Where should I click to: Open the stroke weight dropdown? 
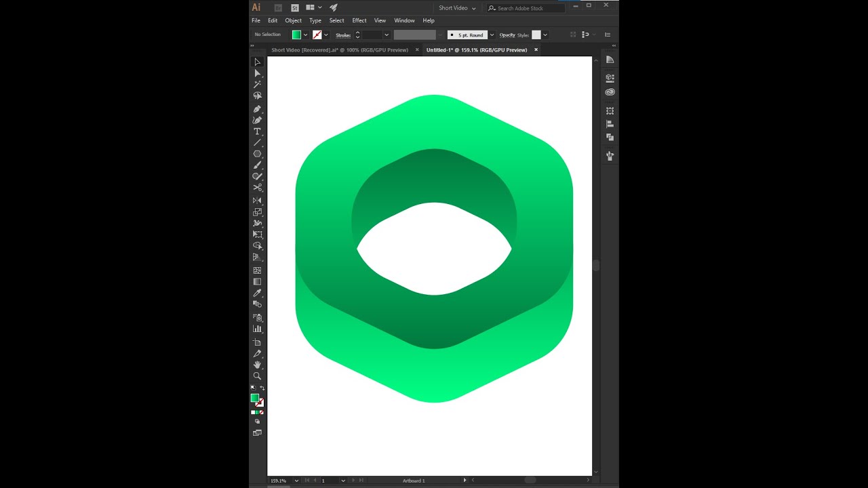[387, 35]
